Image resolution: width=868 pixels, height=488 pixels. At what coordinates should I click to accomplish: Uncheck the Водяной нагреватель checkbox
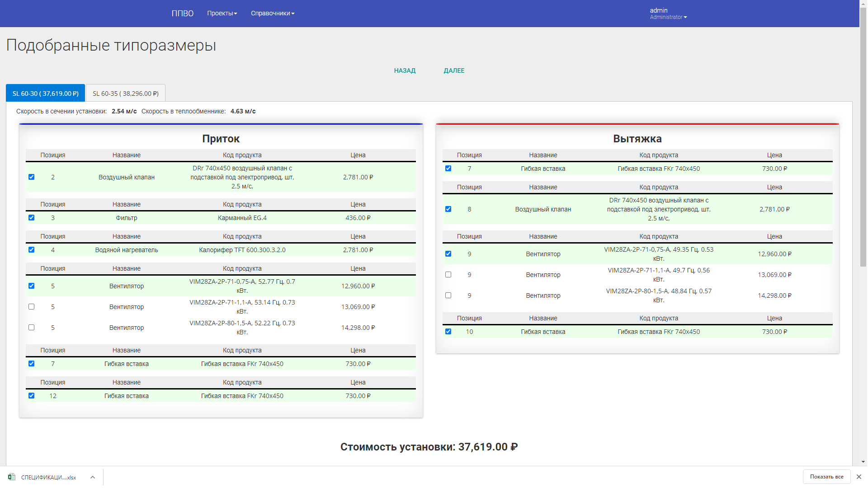pyautogui.click(x=31, y=250)
